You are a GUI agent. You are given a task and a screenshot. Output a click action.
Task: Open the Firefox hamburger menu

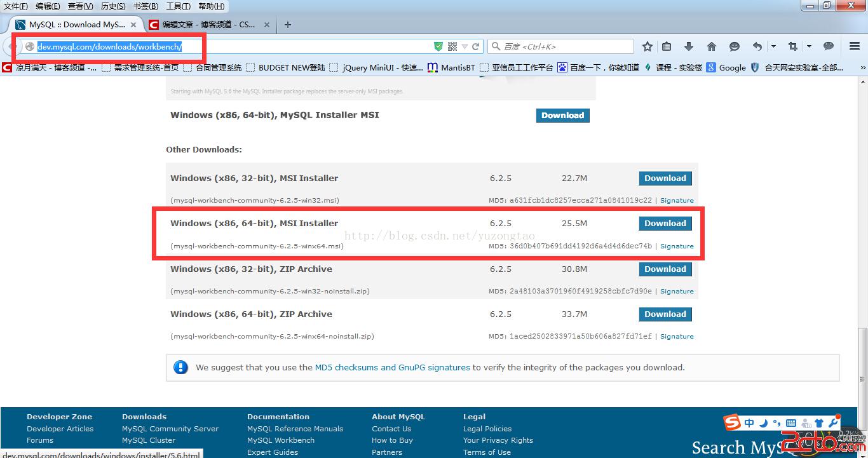coord(855,46)
